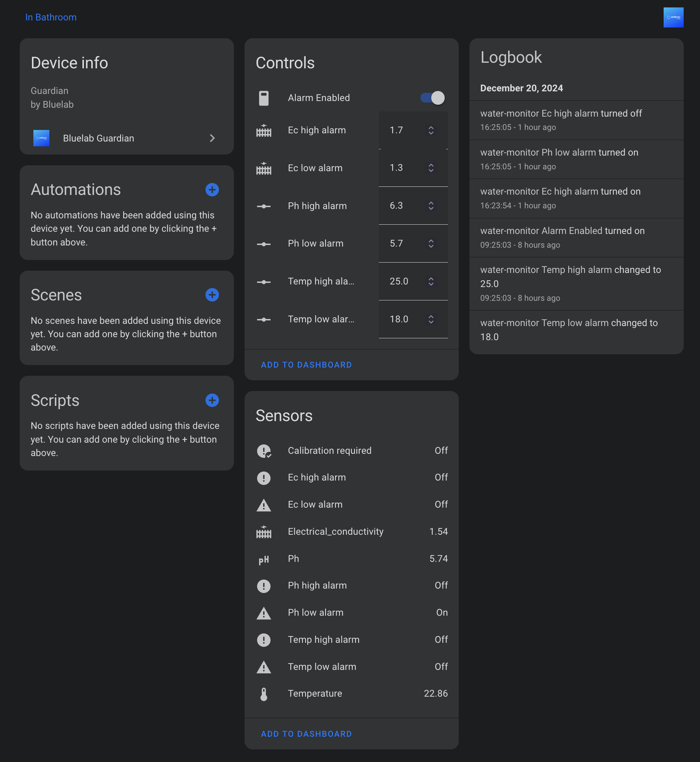Open the Bluelab Guardian integration row
Viewport: 700px width, 762px height.
point(127,138)
